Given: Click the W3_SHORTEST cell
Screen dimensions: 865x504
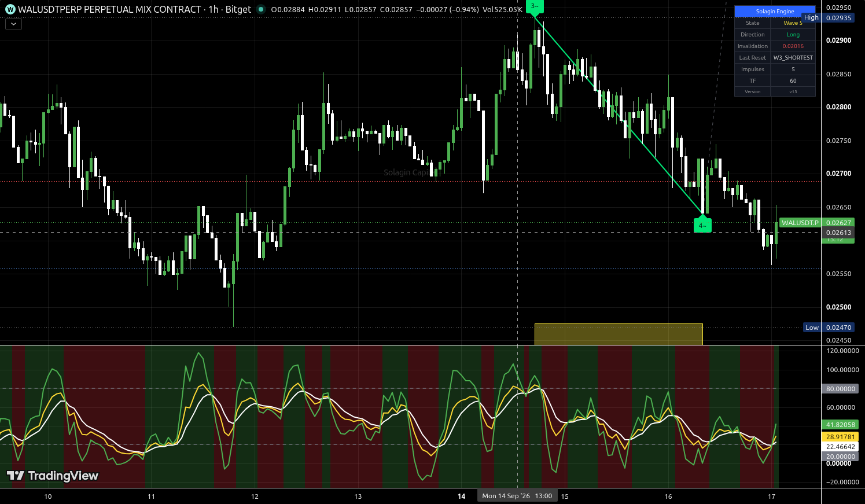Looking at the screenshot, I should (793, 58).
